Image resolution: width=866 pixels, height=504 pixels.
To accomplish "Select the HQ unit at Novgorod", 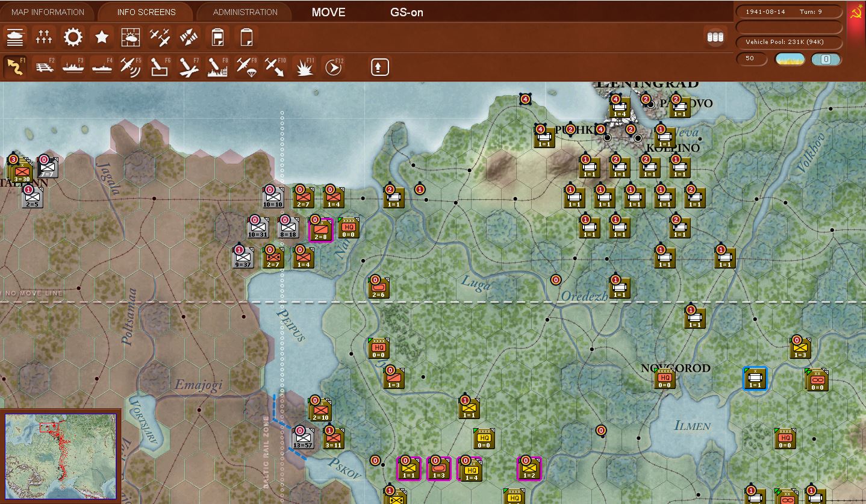I will [665, 378].
